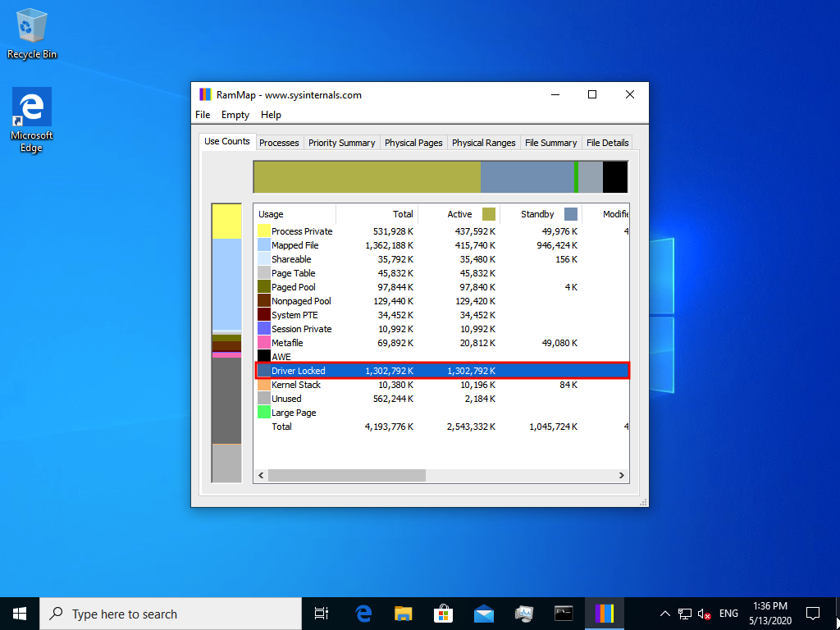Click the volume icon in system tray

(x=705, y=614)
